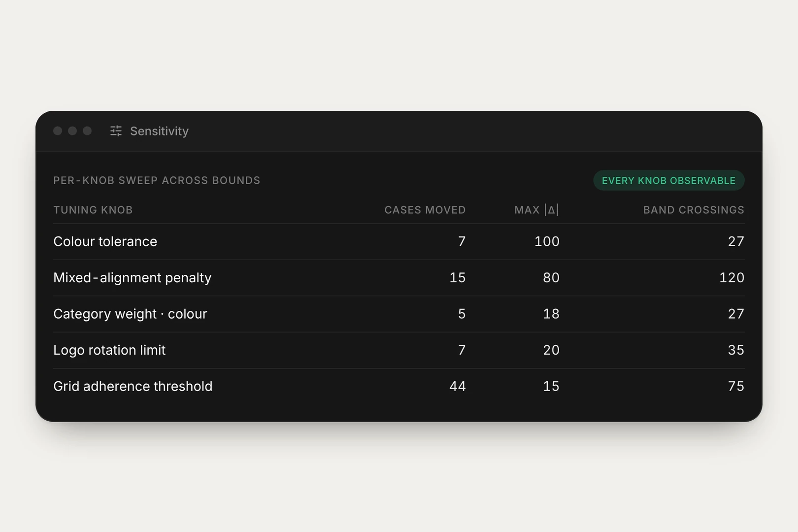
Task: Open the Grid adherence threshold row
Action: click(x=399, y=386)
